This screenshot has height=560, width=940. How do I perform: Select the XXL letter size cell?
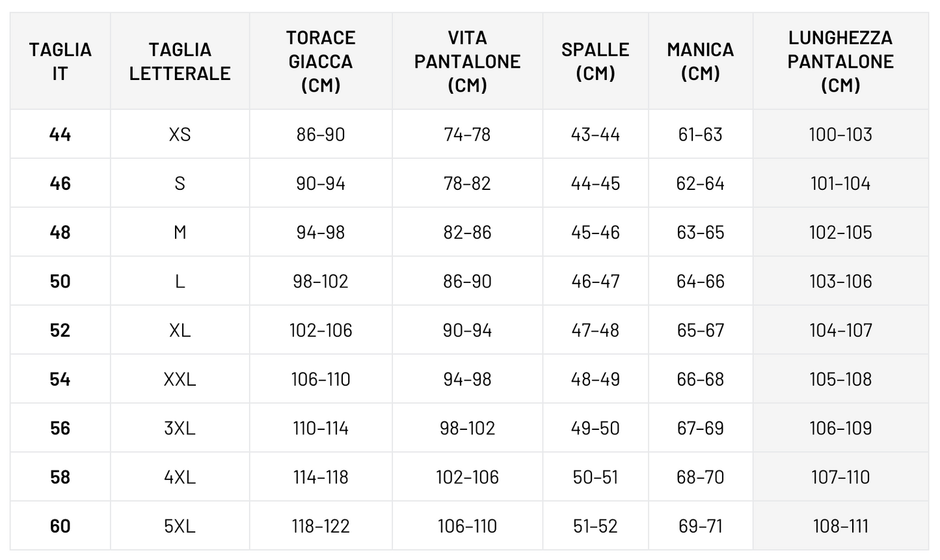(180, 379)
